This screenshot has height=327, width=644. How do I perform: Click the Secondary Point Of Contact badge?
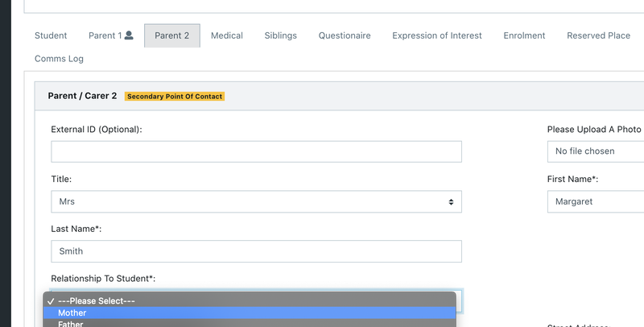click(175, 96)
